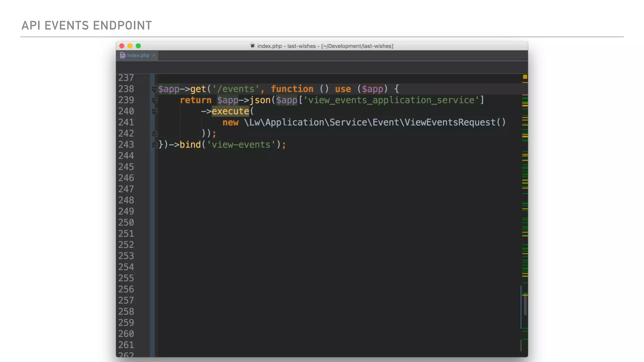Select the index.php editor tab
644x362 pixels.
(138, 55)
